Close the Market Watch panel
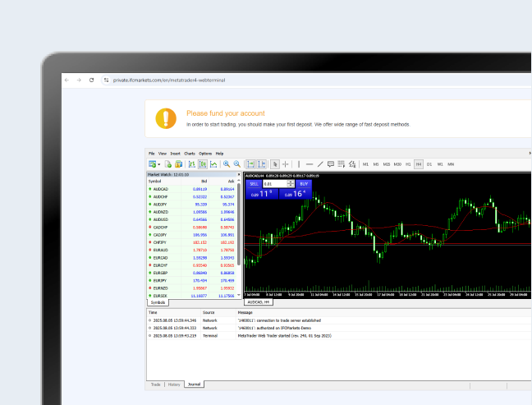This screenshot has width=532, height=405. (239, 174)
